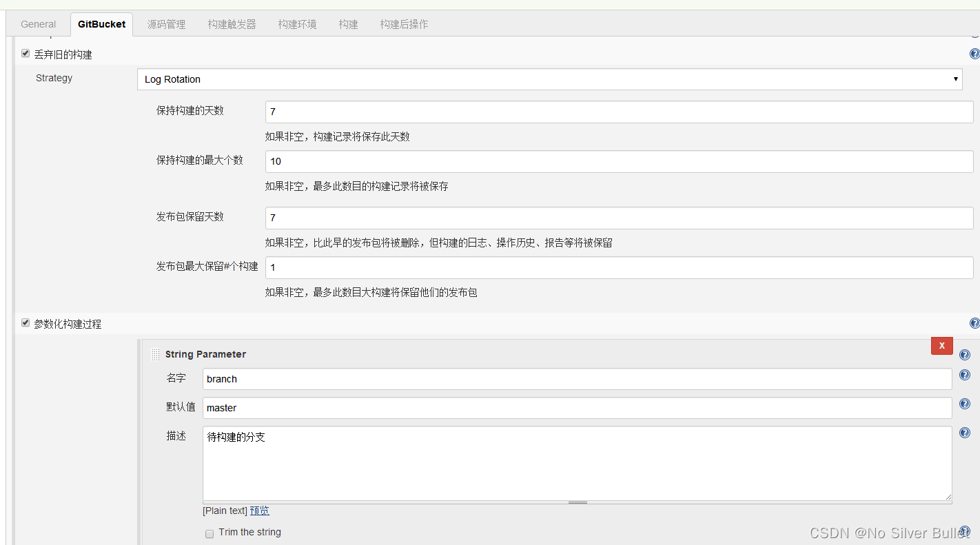This screenshot has height=545, width=980.
Task: Select the GitBucket tab
Action: click(101, 24)
